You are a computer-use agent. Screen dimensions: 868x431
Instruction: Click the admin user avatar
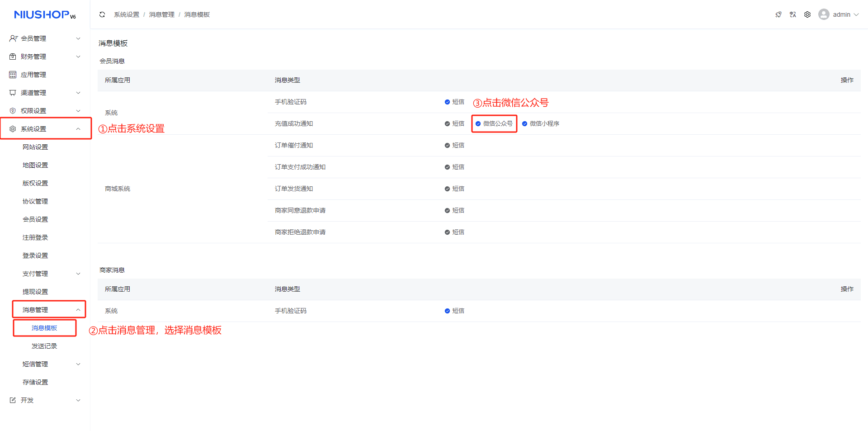click(x=824, y=14)
